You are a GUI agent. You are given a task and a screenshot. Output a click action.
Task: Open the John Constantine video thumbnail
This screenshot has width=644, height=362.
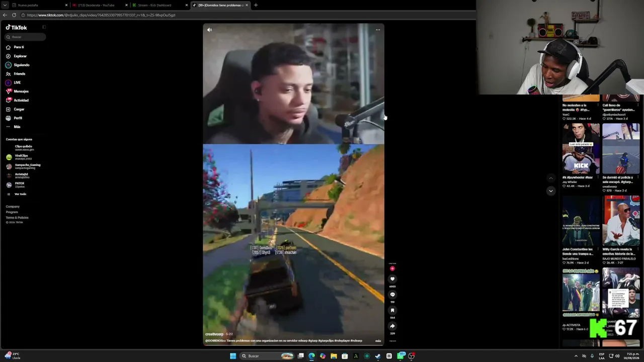(581, 221)
